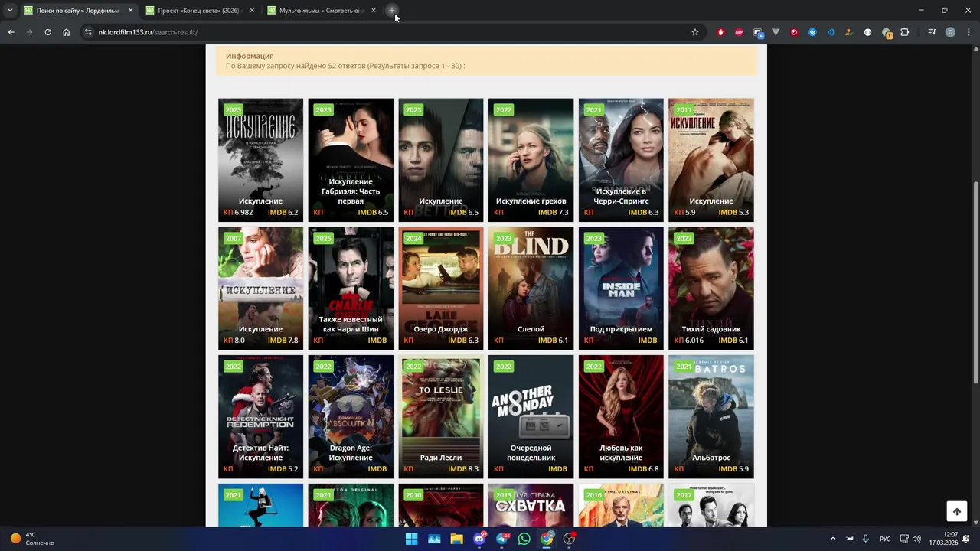Open the Extensions puzzle-piece menu
This screenshot has width=980, height=551.
click(x=905, y=32)
